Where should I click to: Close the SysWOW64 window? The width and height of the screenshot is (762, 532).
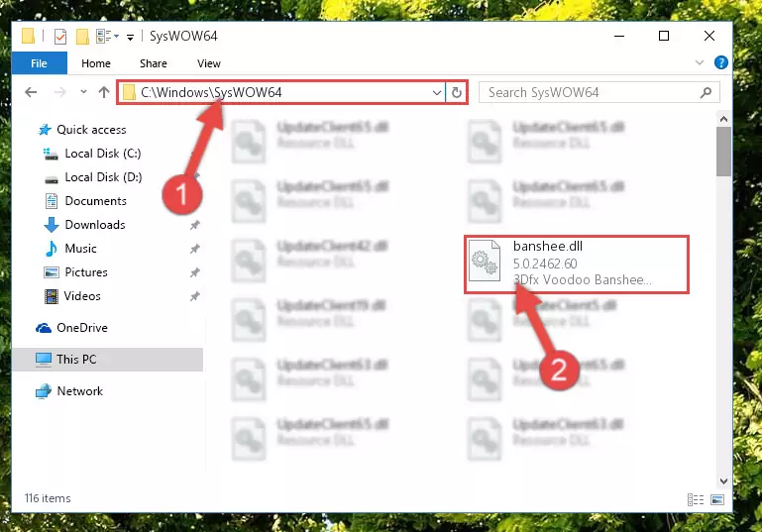709,36
